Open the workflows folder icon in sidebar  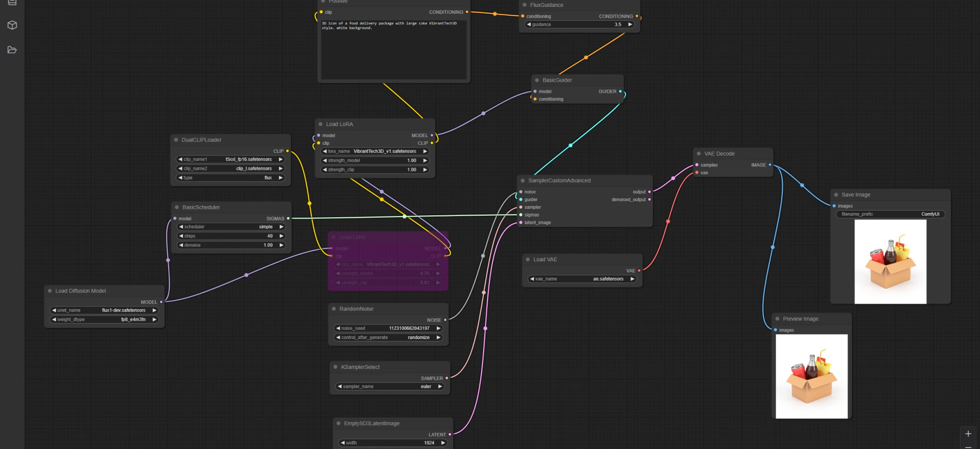12,50
